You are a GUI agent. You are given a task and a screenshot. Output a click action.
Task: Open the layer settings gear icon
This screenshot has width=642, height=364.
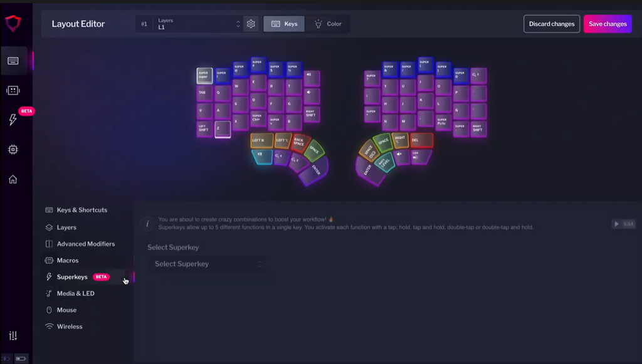click(251, 24)
